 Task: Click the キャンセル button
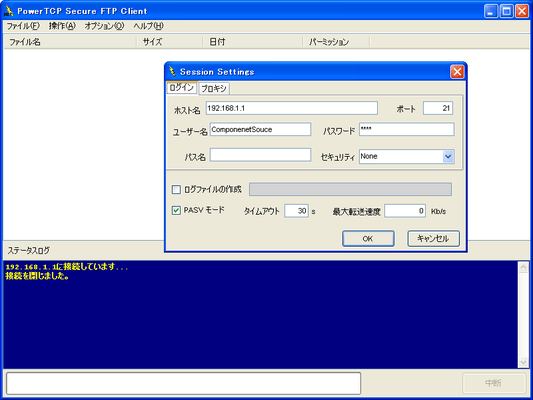pos(433,239)
